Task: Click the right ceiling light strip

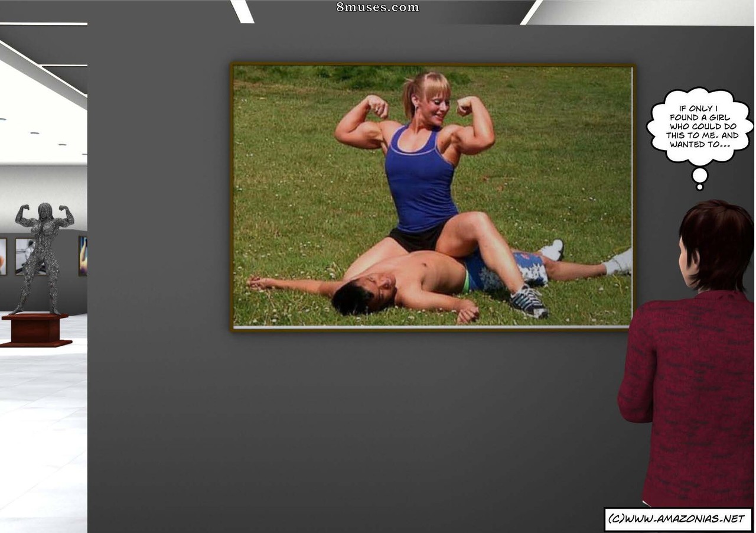Action: pyautogui.click(x=531, y=12)
